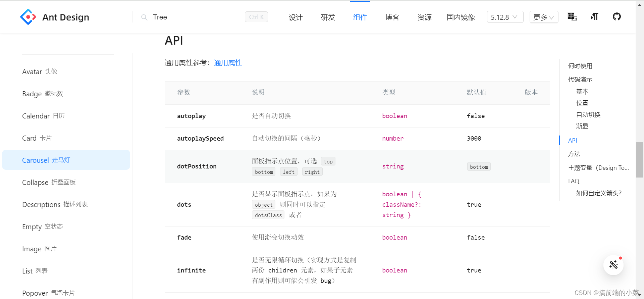Screen dimensions: 644x299
Task: Jump to 渐显 demo anchor
Action: pos(582,126)
